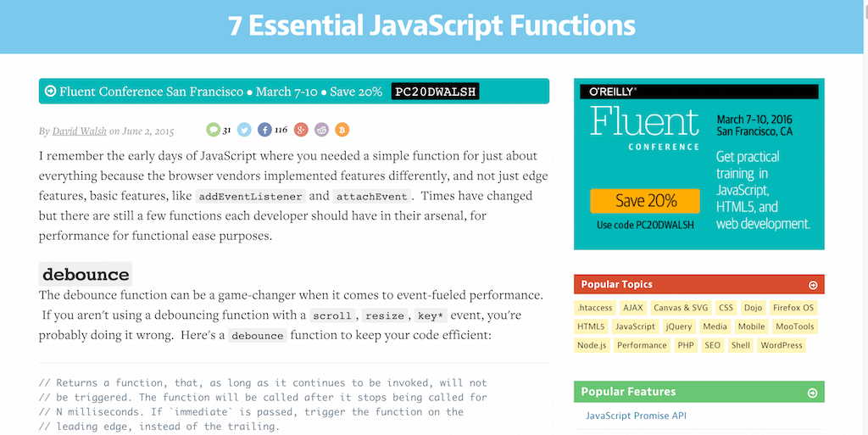Click the arrow icon in the Fluent Conference banner

(51, 91)
